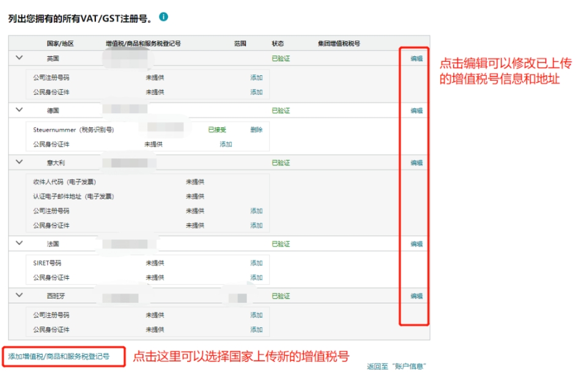The height and width of the screenshot is (392, 579).
Task: Click 编辑 for the 意大利 row
Action: click(416, 163)
